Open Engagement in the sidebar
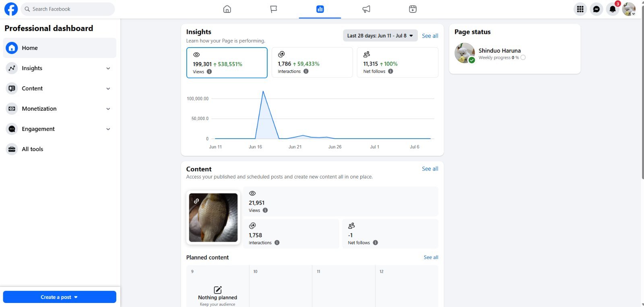 coord(60,129)
